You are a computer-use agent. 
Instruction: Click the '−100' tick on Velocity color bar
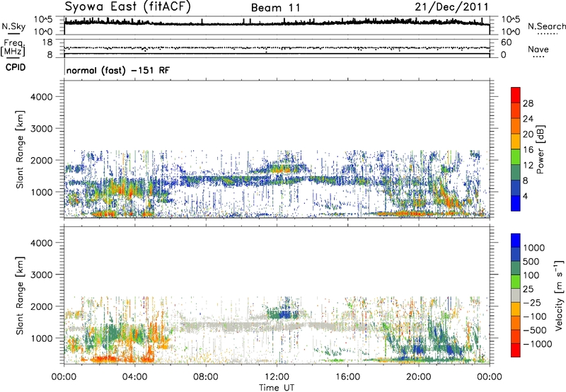pos(535,316)
